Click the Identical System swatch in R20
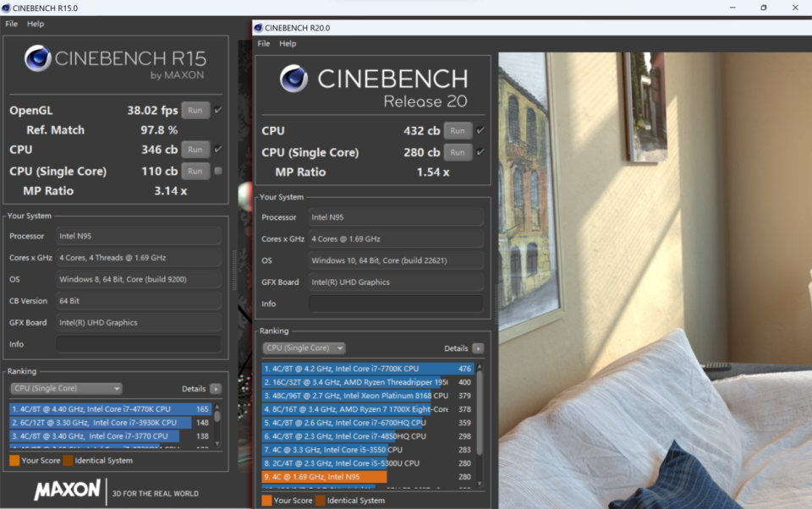 point(321,501)
